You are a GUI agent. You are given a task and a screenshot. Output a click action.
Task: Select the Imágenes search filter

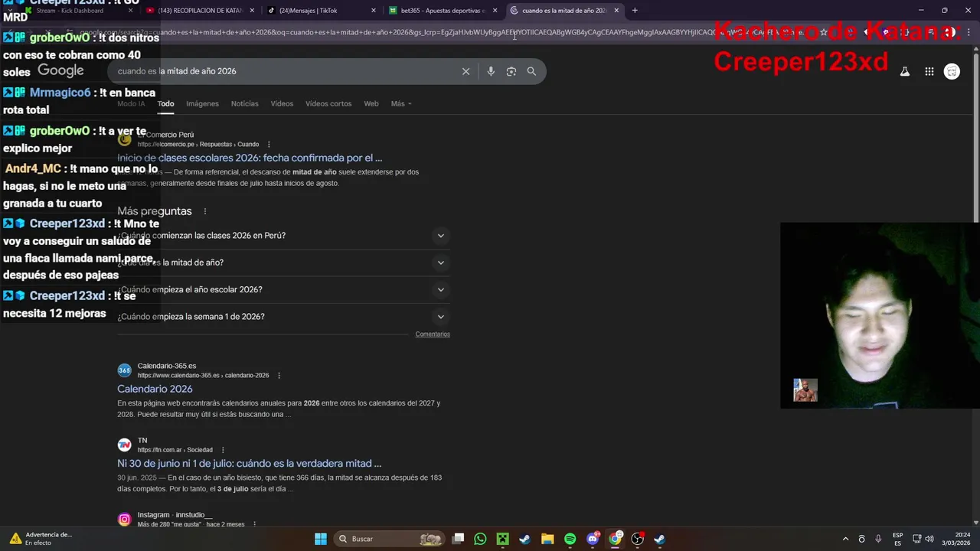[202, 103]
